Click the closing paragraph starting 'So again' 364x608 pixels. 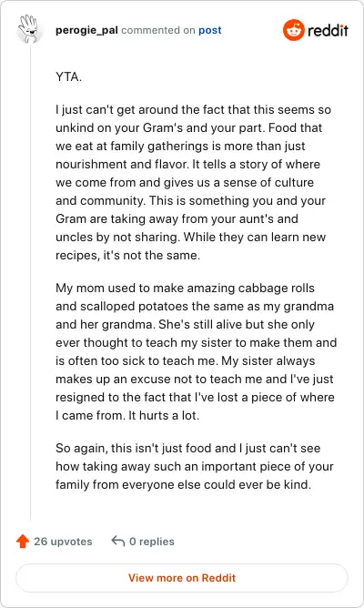coord(194,466)
